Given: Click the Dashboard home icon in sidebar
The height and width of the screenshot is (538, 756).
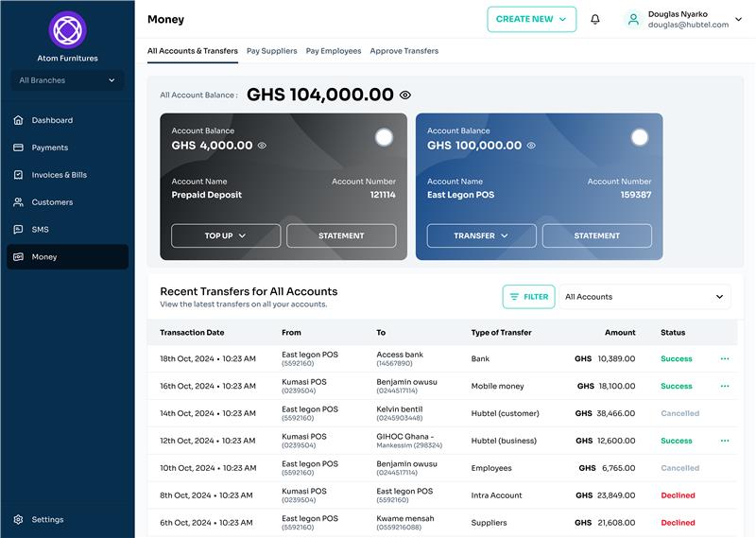Looking at the screenshot, I should click(x=19, y=120).
